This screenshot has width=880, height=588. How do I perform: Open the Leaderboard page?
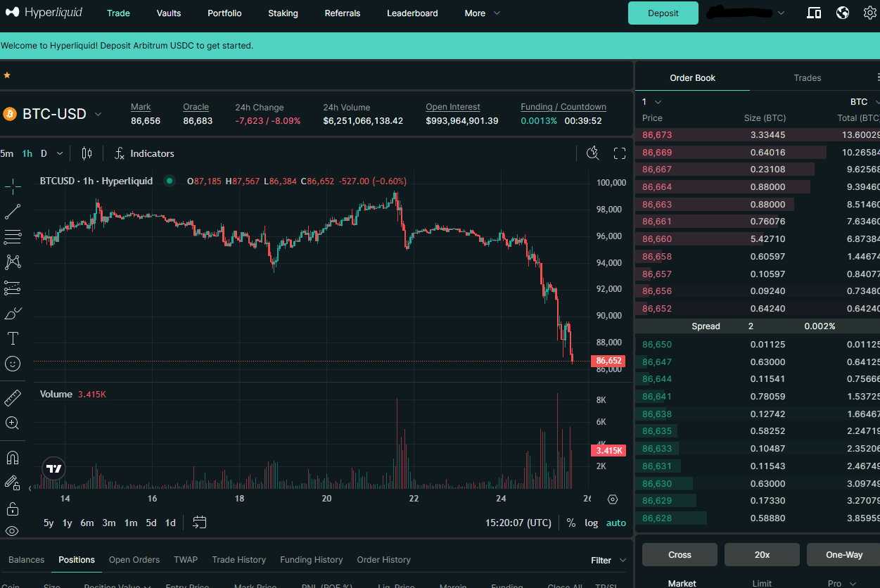(x=412, y=13)
